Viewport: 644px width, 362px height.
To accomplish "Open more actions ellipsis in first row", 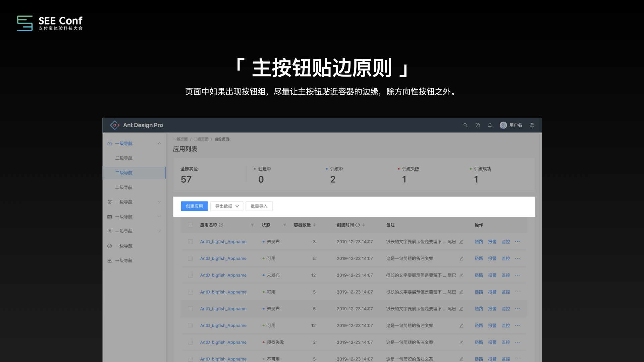I will click(x=518, y=242).
